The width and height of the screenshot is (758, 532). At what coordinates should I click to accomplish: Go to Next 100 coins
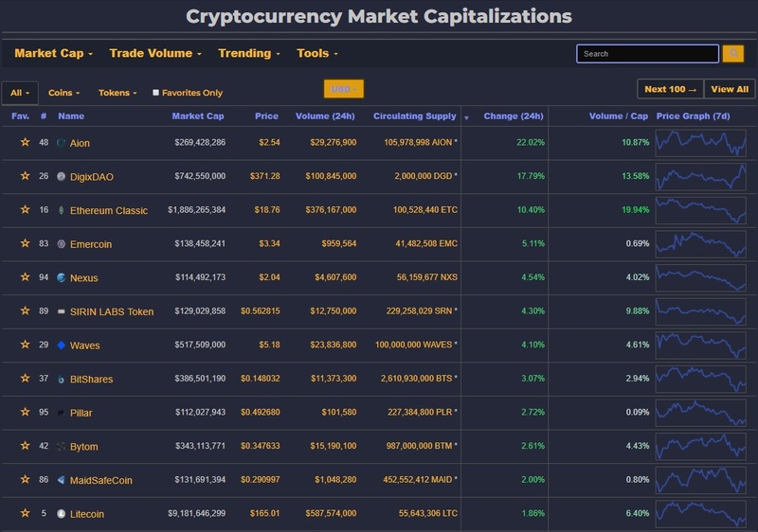click(x=671, y=89)
